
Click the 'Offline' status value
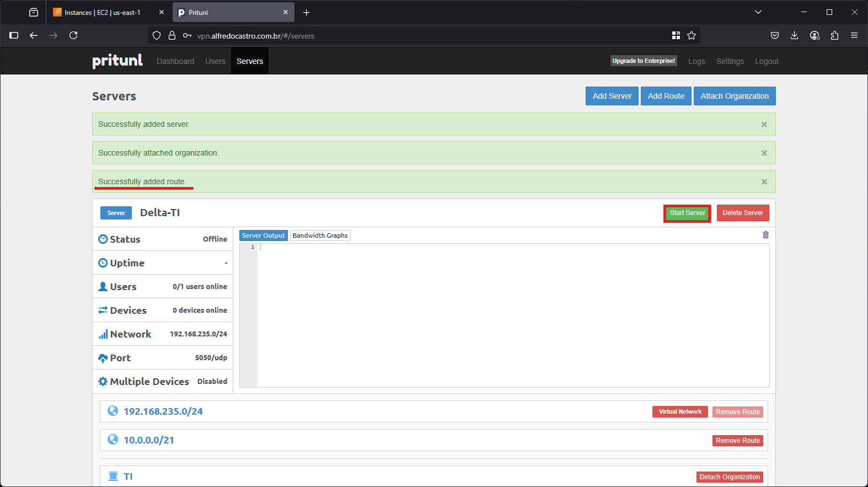click(x=215, y=239)
